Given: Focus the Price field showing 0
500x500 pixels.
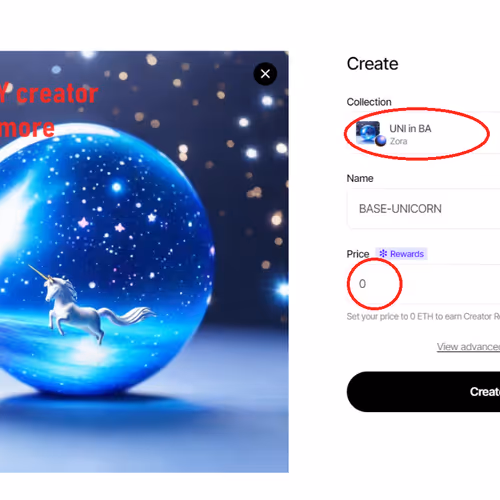Looking at the screenshot, I should (423, 284).
